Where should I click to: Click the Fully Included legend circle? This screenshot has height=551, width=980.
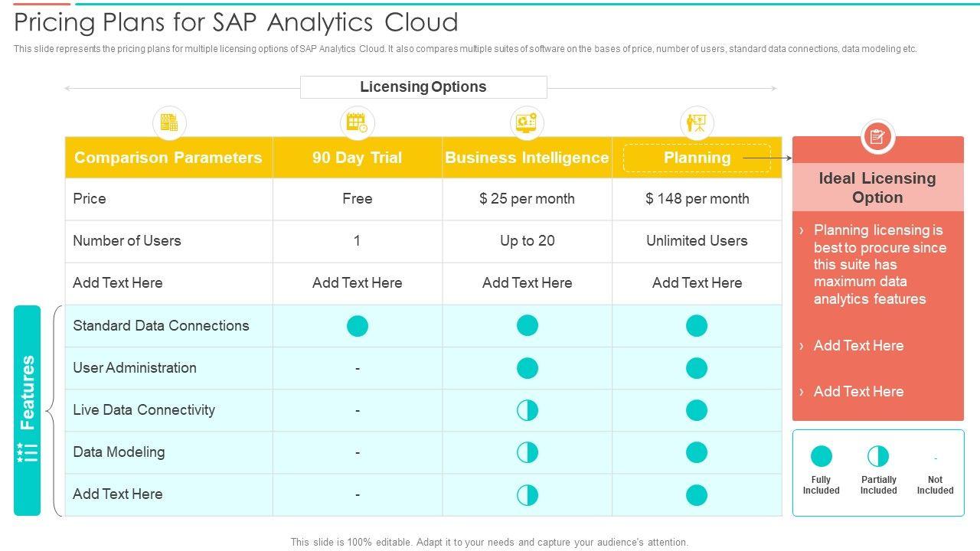(821, 457)
